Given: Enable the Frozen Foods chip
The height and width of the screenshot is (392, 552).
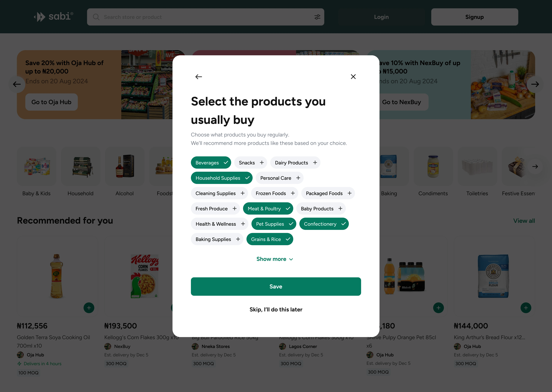Looking at the screenshot, I should [x=275, y=193].
